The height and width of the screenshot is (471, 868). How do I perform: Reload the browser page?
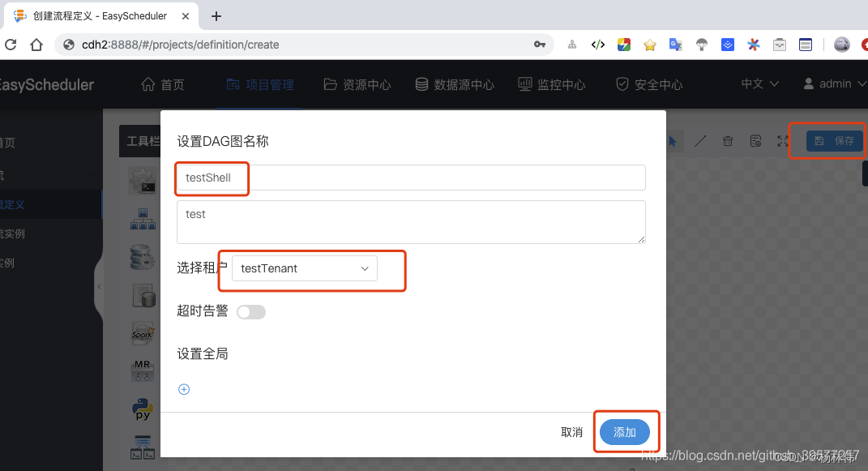pyautogui.click(x=11, y=45)
